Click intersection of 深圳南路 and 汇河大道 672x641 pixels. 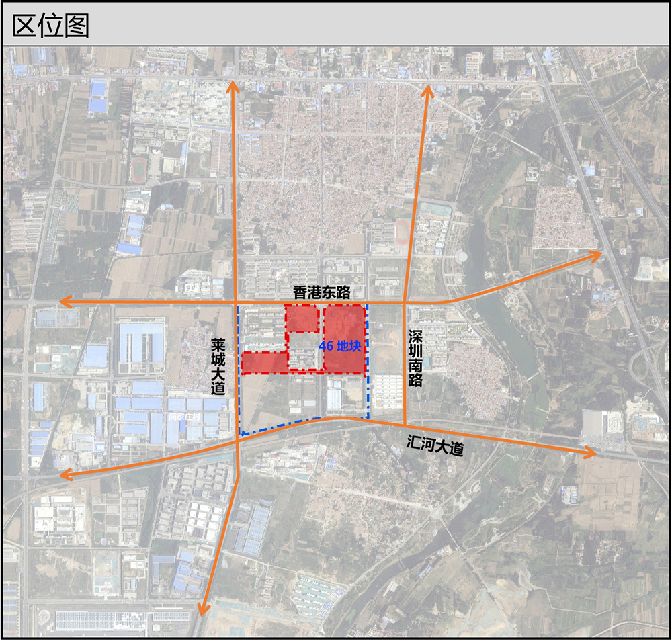(405, 424)
